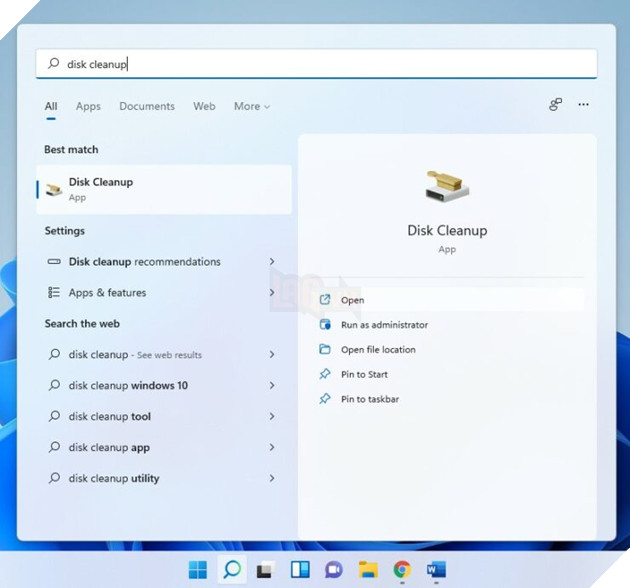Click the large Disk Cleanup icon in preview pane
The image size is (630, 588).
tap(447, 186)
